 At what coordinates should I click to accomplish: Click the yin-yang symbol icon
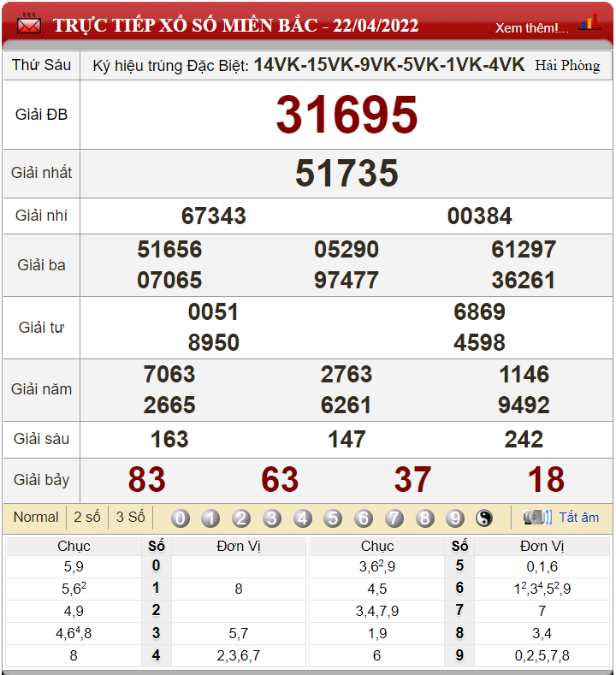tap(484, 518)
